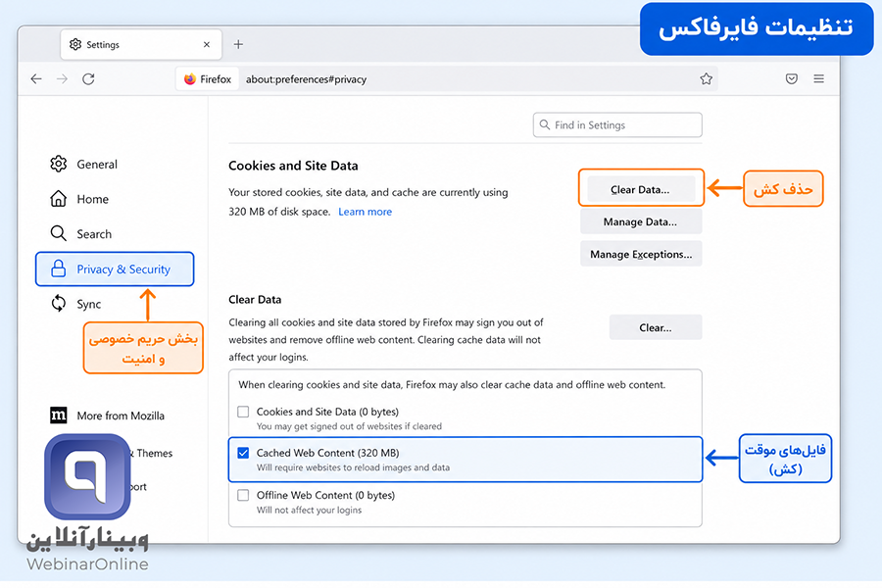Close the Settings tab
This screenshot has width=882, height=588.
[x=207, y=44]
